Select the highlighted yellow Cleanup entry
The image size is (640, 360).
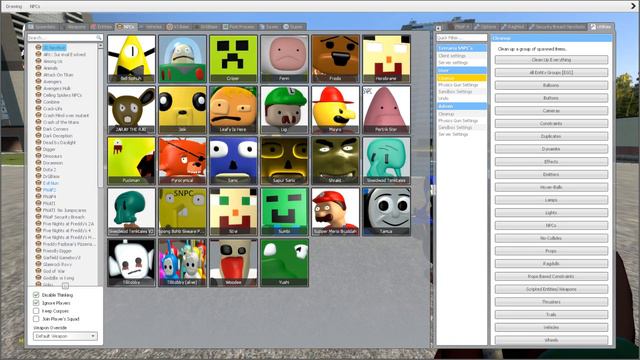462,78
